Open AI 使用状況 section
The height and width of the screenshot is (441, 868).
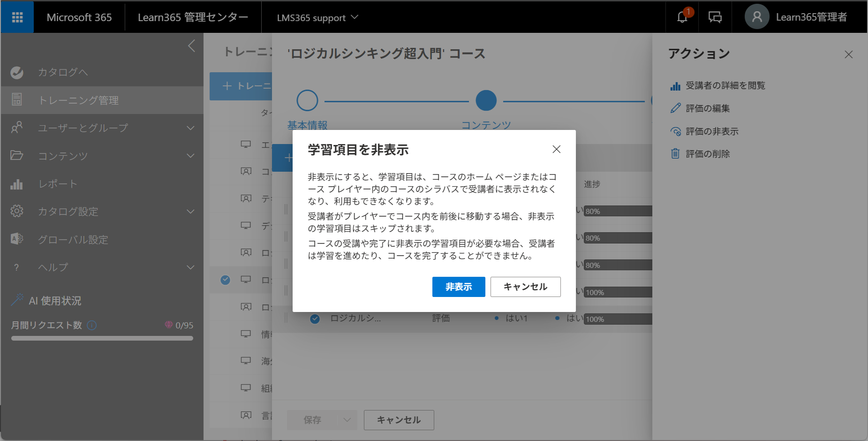pos(55,301)
